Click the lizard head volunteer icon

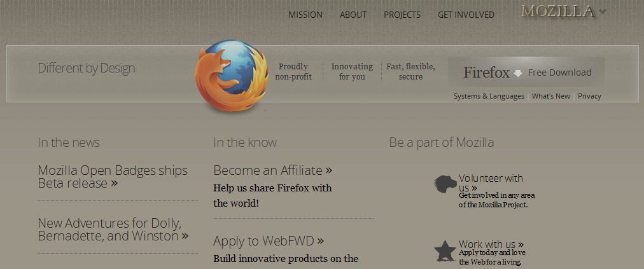(x=445, y=184)
